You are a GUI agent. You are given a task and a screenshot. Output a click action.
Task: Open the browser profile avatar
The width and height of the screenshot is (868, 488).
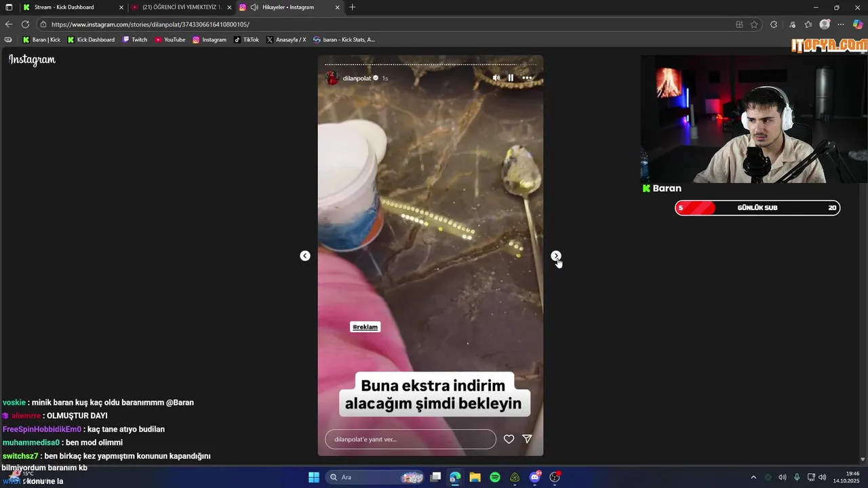825,24
